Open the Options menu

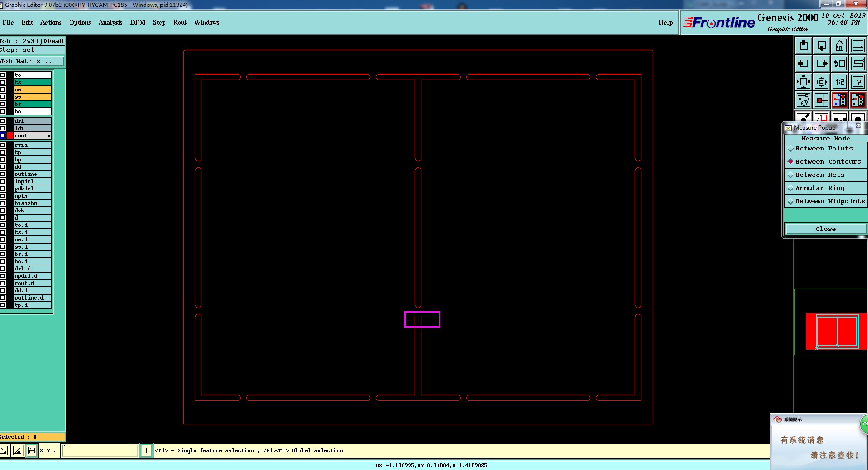(80, 22)
